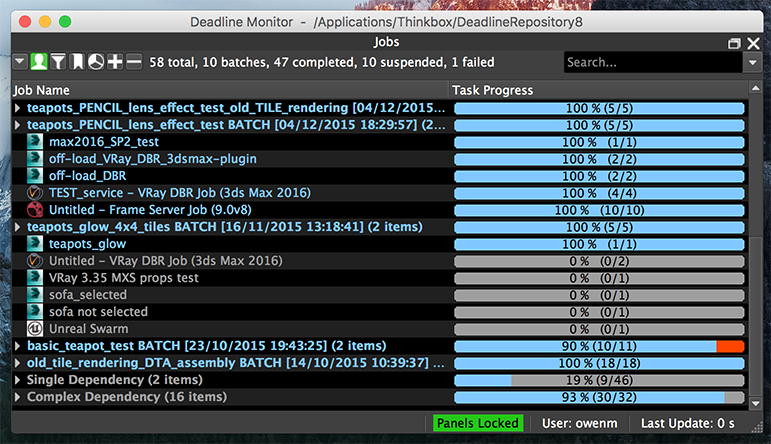Undock the Jobs panel with float icon
The width and height of the screenshot is (771, 444).
[x=734, y=44]
